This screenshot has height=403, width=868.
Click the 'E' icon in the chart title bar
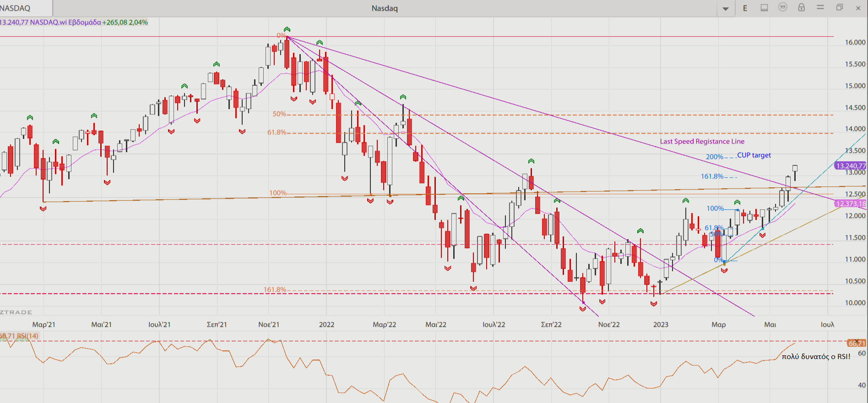(x=745, y=8)
